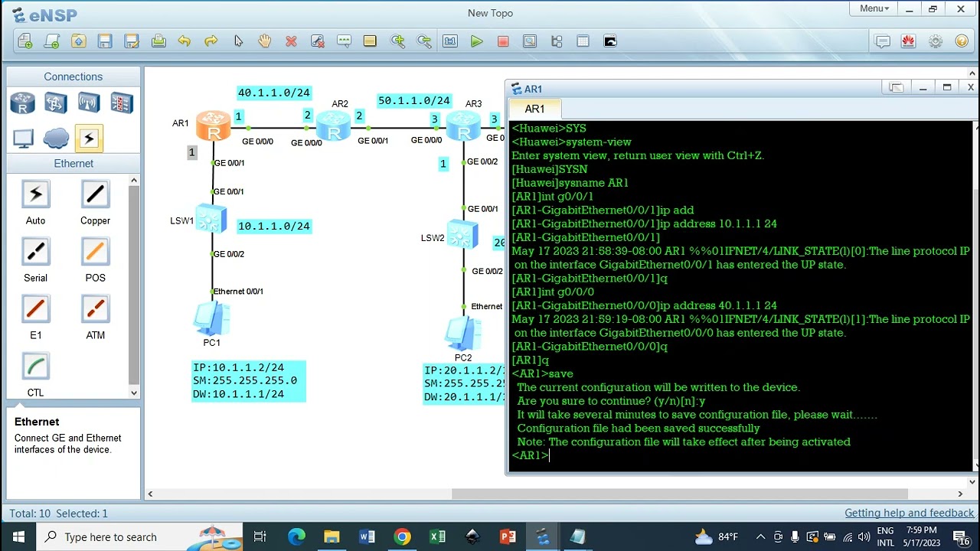Open all CLI windows icon

[x=610, y=41]
